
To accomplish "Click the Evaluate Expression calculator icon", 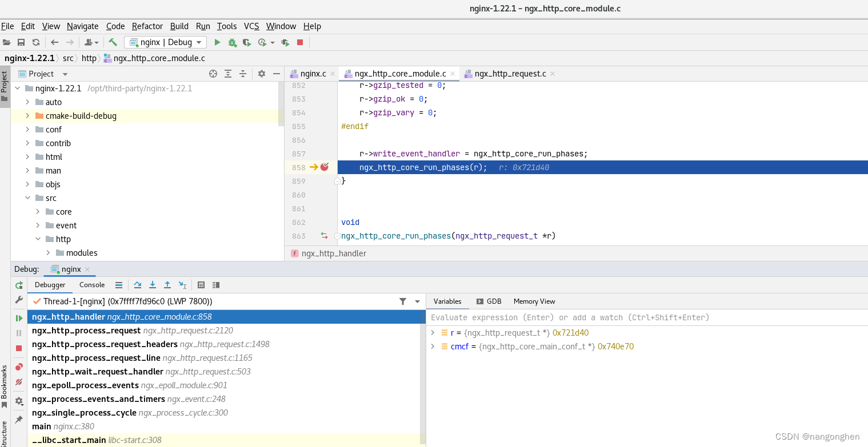I will click(201, 285).
